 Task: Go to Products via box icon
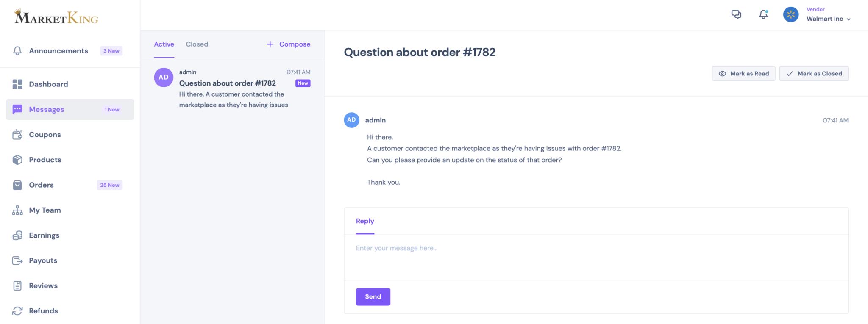pyautogui.click(x=17, y=160)
